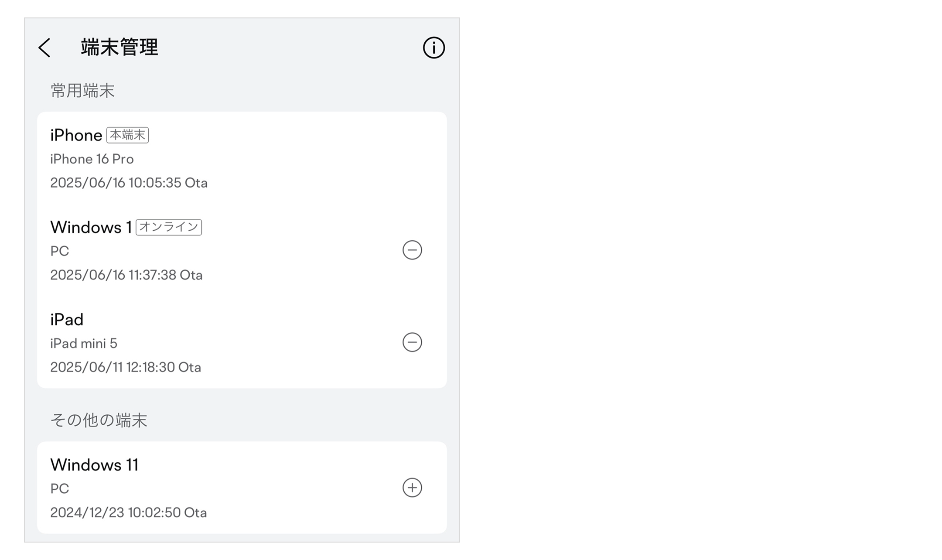Screen dimensions: 942x560
Task: Select the iPhone device name
Action: tap(76, 136)
